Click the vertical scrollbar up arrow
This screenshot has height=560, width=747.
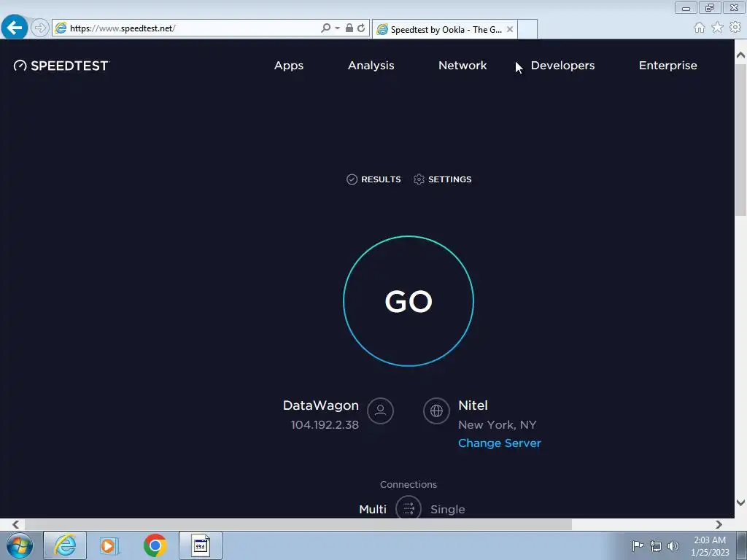(741, 55)
